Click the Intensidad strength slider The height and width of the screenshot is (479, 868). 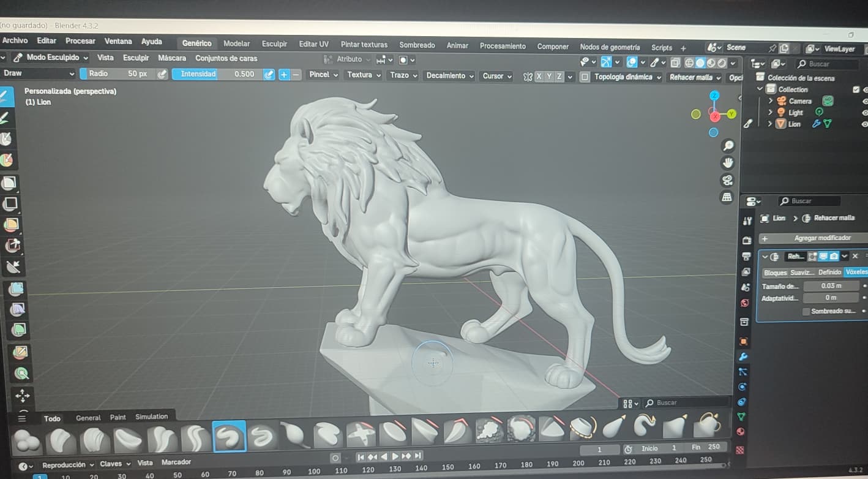click(x=217, y=74)
